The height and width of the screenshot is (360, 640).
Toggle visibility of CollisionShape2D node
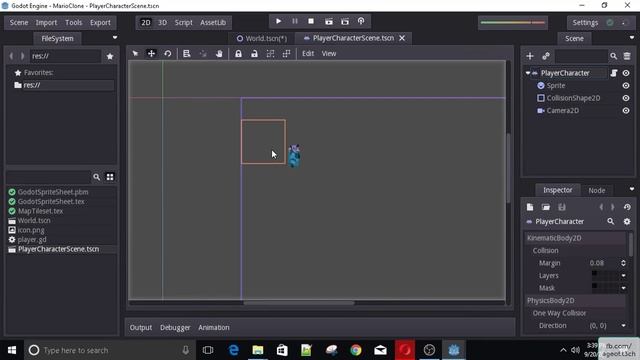(x=626, y=98)
